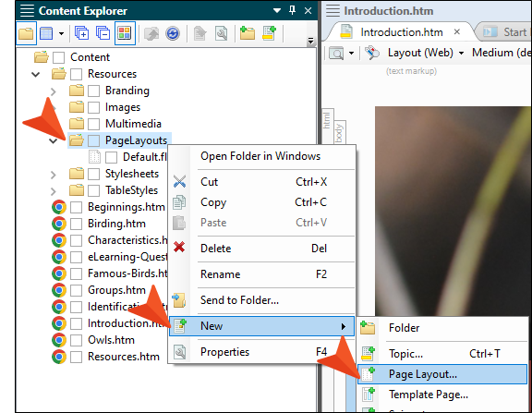Switch to the Introduction.htm tab
This screenshot has height=413, width=532.
pos(402,32)
